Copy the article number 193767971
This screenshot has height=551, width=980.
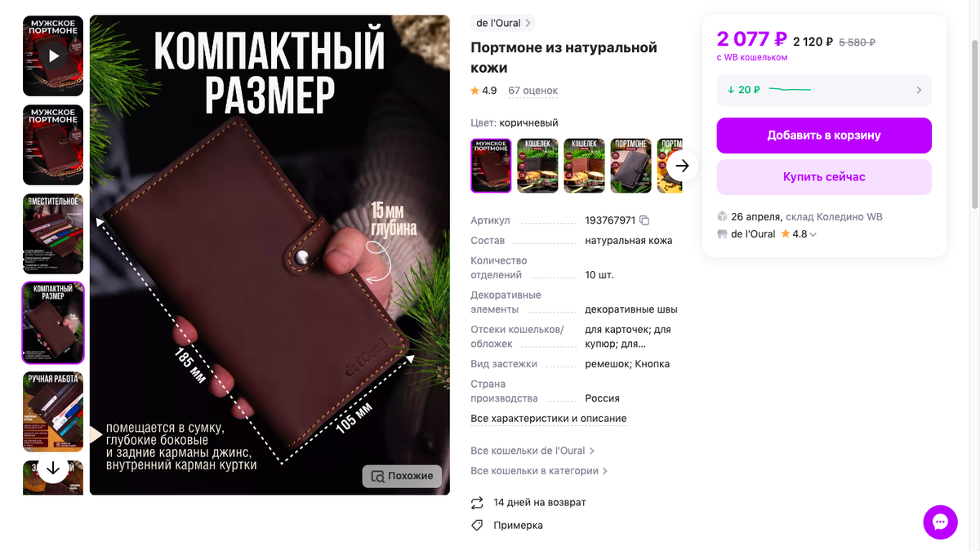[644, 220]
